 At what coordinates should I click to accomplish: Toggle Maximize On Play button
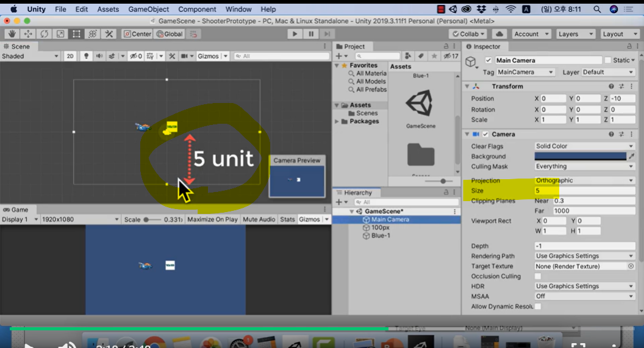pyautogui.click(x=212, y=219)
